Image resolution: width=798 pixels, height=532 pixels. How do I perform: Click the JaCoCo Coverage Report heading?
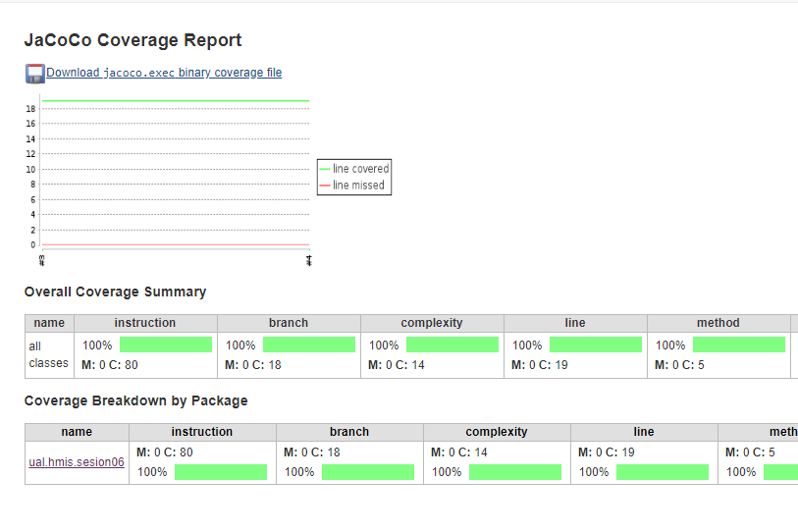[133, 40]
